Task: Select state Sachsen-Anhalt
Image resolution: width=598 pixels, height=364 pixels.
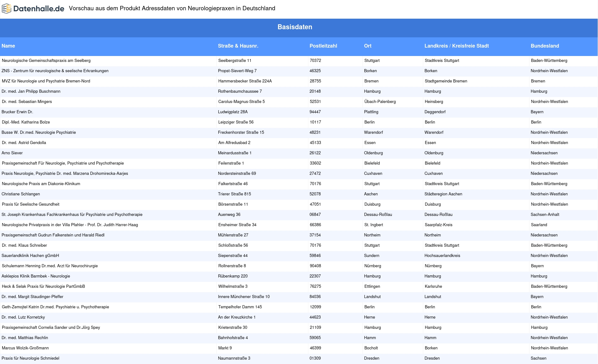Action: pos(545,215)
